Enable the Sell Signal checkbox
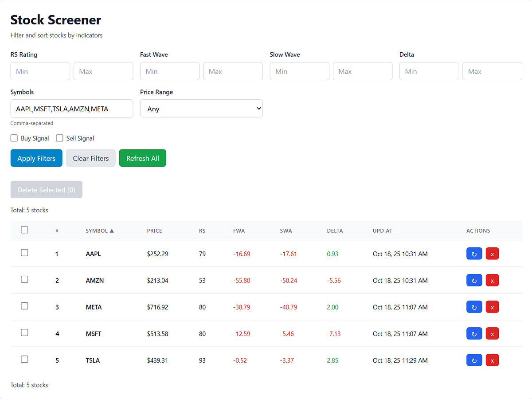This screenshot has width=532, height=399. [59, 138]
